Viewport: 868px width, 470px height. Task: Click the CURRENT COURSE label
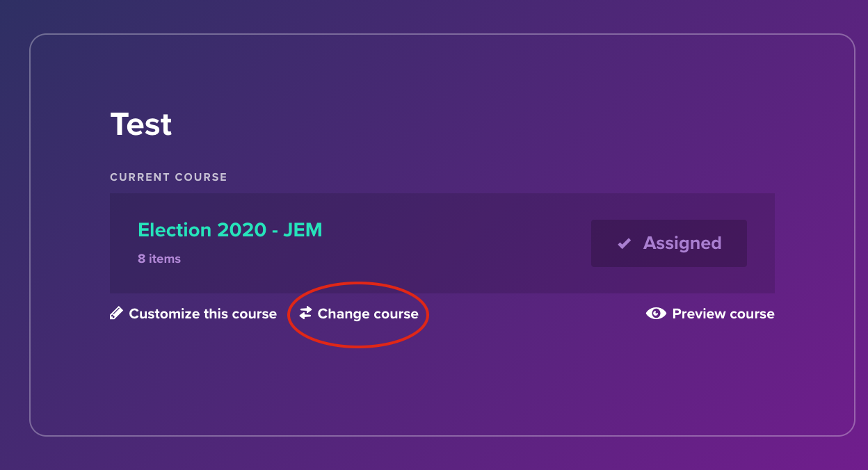pyautogui.click(x=168, y=177)
